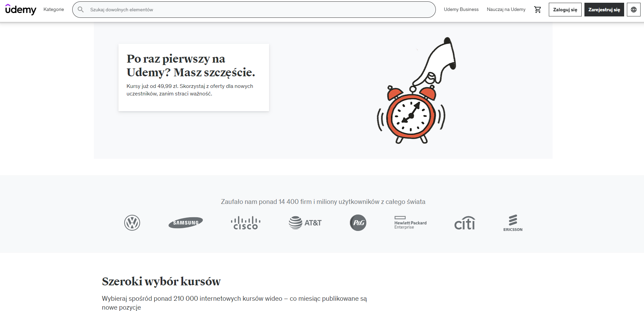
Task: Open the Kategorie menu
Action: click(54, 10)
